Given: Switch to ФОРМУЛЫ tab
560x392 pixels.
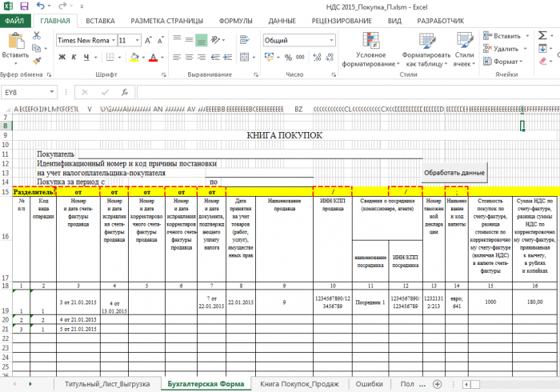Looking at the screenshot, I should tap(236, 21).
